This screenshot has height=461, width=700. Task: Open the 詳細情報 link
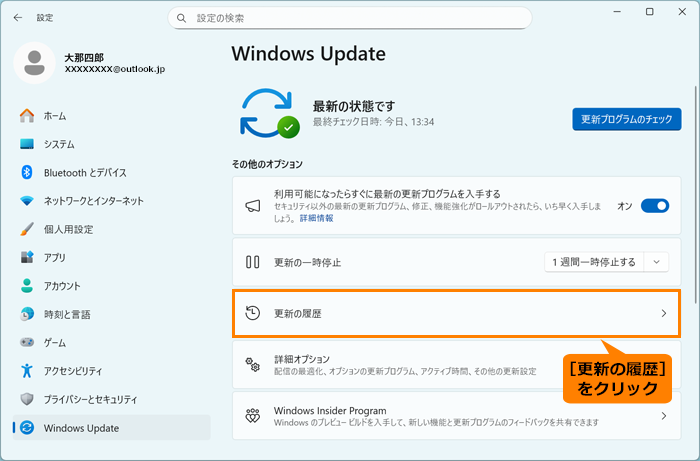click(x=318, y=218)
